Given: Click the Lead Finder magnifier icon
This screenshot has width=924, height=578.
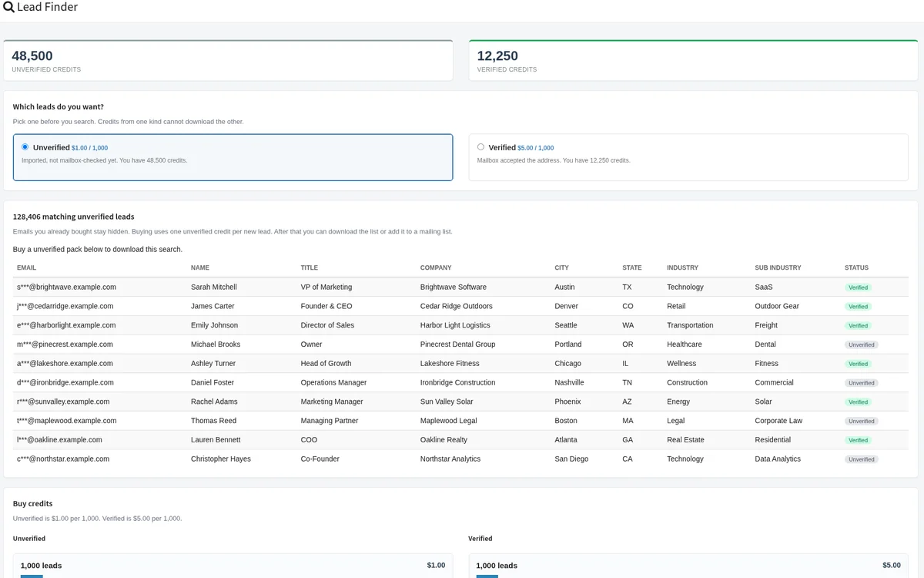Looking at the screenshot, I should (x=9, y=8).
